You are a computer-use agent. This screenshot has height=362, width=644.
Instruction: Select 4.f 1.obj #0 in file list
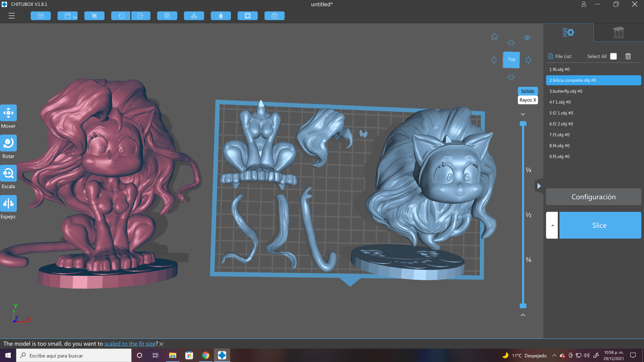pyautogui.click(x=594, y=102)
